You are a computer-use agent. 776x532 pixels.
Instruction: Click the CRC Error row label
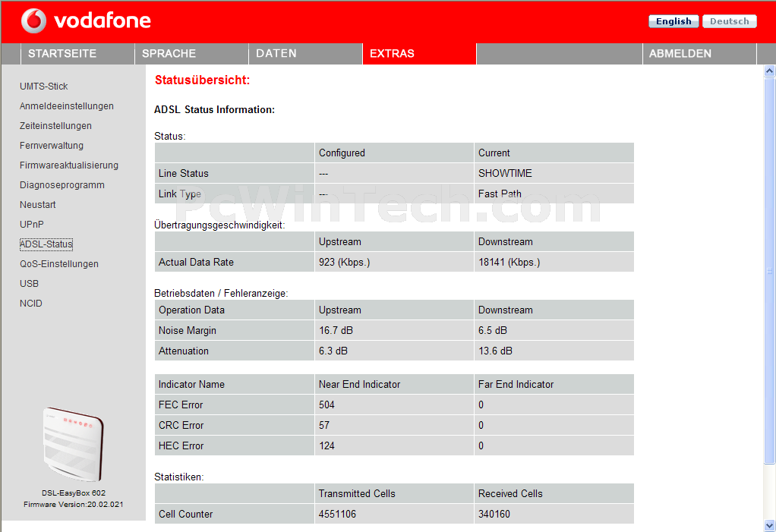(x=181, y=425)
